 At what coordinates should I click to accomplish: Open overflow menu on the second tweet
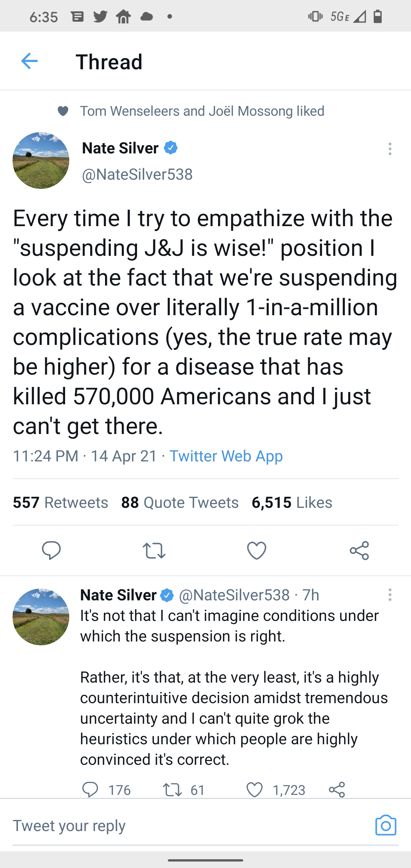click(x=390, y=595)
